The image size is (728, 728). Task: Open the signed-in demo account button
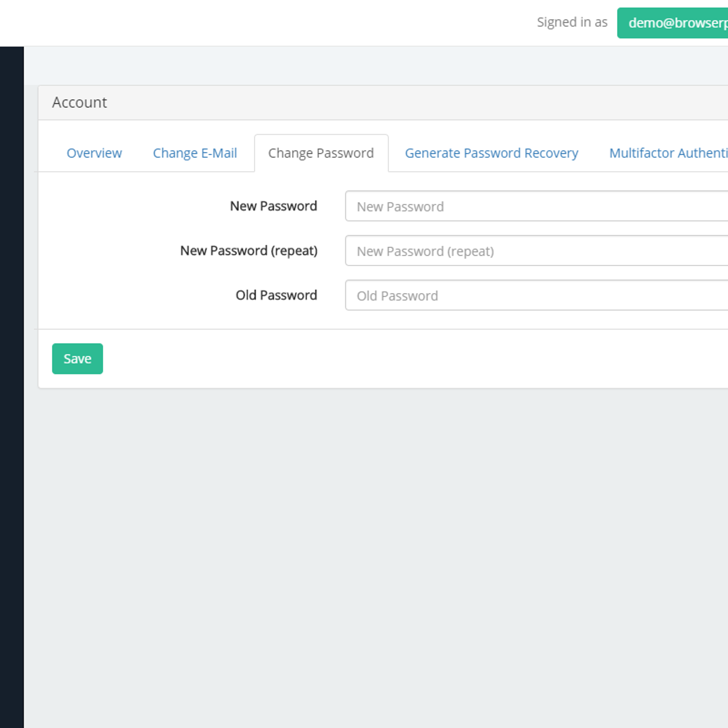click(x=672, y=23)
